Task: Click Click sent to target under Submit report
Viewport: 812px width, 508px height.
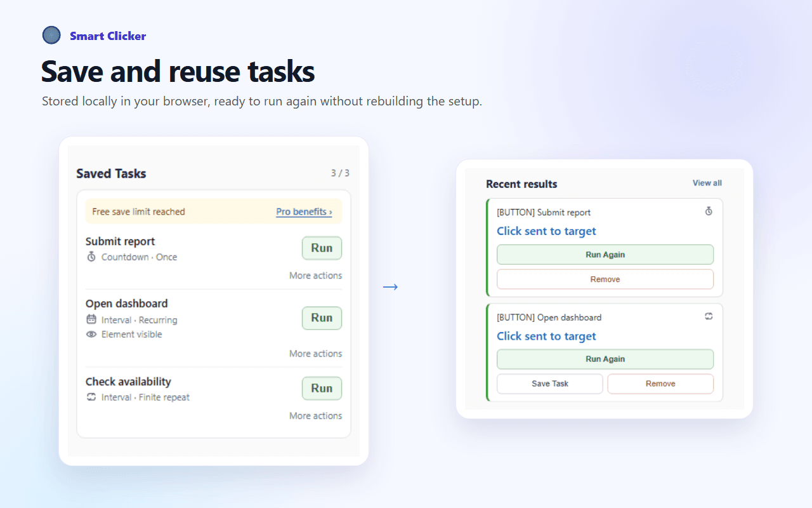Action: coord(546,231)
